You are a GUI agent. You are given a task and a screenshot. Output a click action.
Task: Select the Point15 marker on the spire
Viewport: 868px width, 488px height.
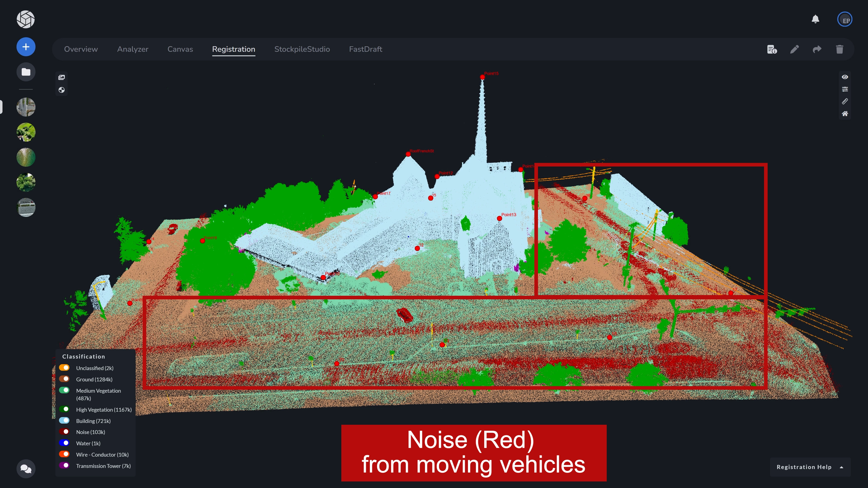[x=483, y=77]
